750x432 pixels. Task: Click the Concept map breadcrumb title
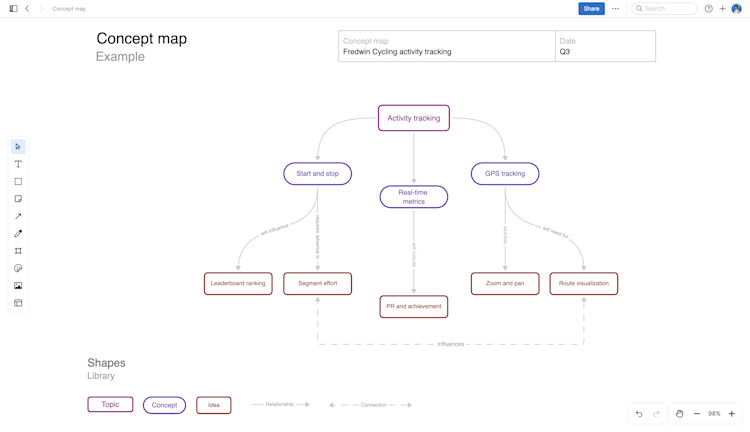[69, 9]
